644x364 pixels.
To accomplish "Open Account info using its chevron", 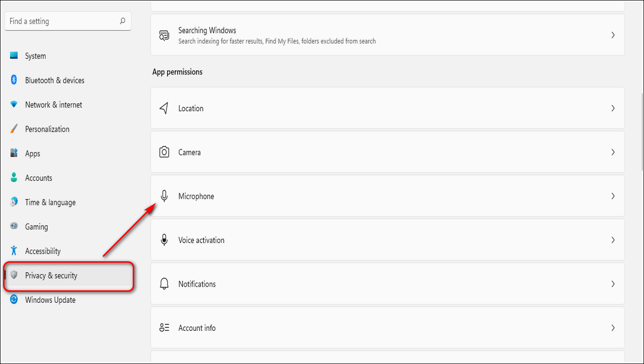I will pos(613,328).
